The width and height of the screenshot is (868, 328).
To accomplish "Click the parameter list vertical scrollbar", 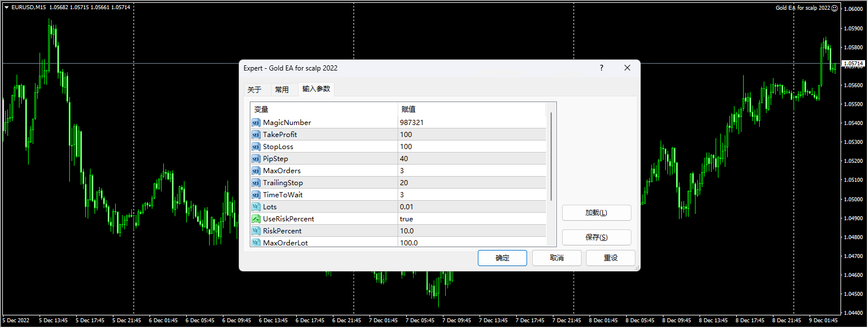I will point(551,156).
